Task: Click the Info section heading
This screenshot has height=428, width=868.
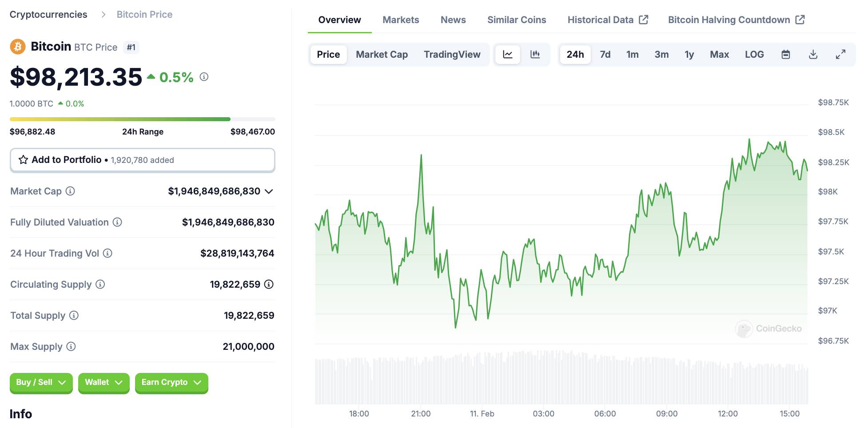Action: (21, 414)
